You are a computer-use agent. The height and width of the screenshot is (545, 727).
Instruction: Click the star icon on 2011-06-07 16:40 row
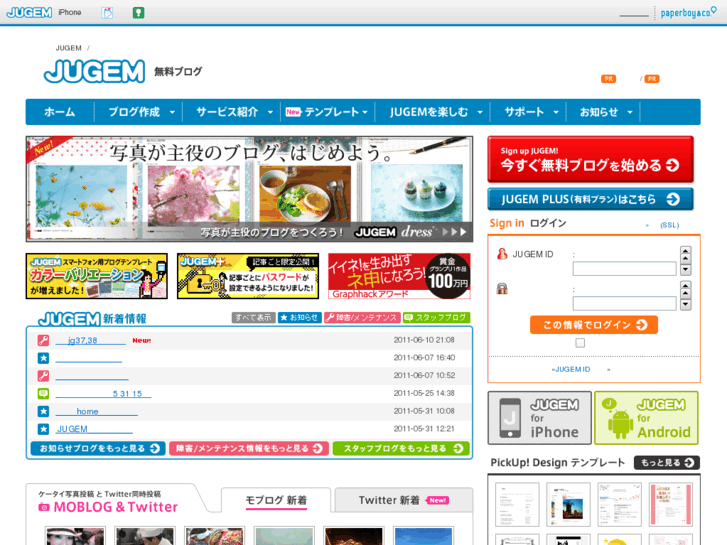pyautogui.click(x=43, y=358)
